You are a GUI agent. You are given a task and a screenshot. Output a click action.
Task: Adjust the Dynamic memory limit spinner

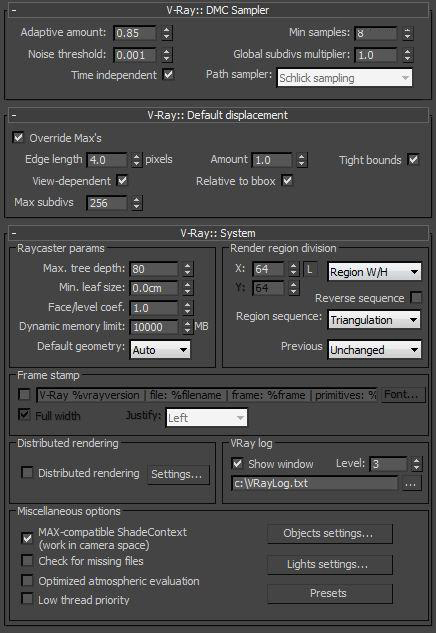click(187, 327)
